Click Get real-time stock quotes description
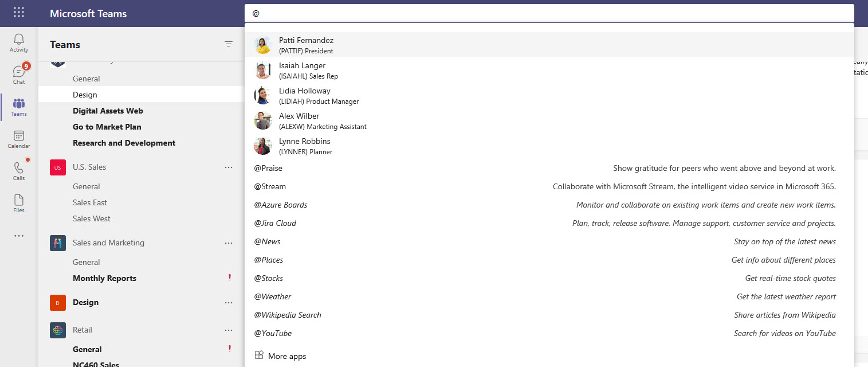 (791, 278)
